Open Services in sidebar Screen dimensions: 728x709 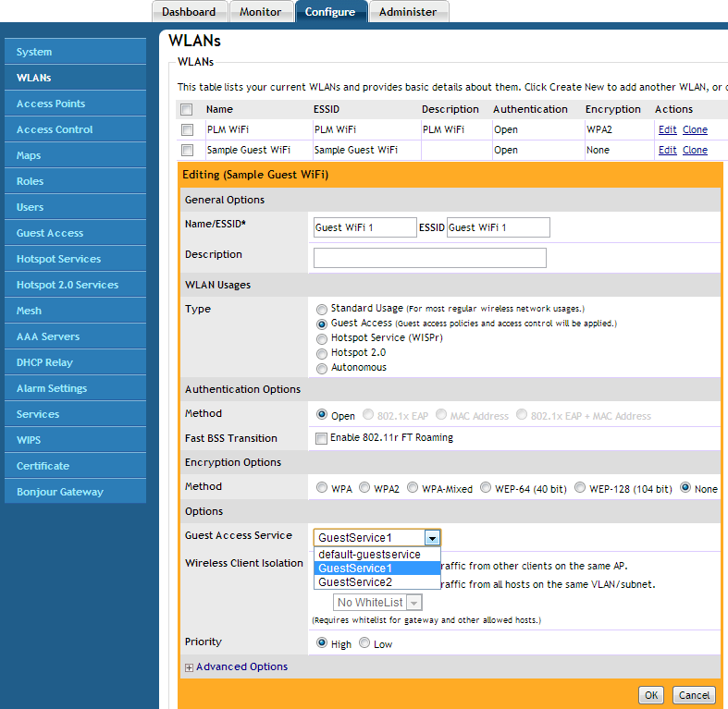point(75,414)
